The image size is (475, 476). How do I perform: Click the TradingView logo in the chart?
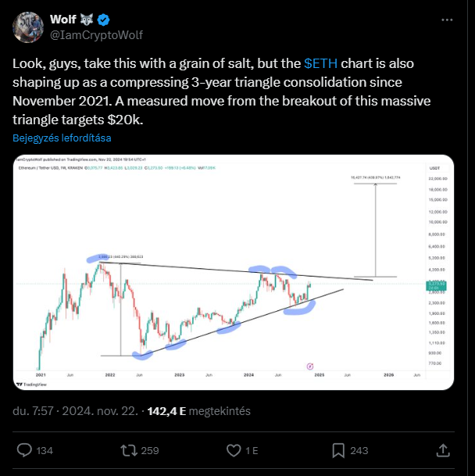[x=32, y=383]
